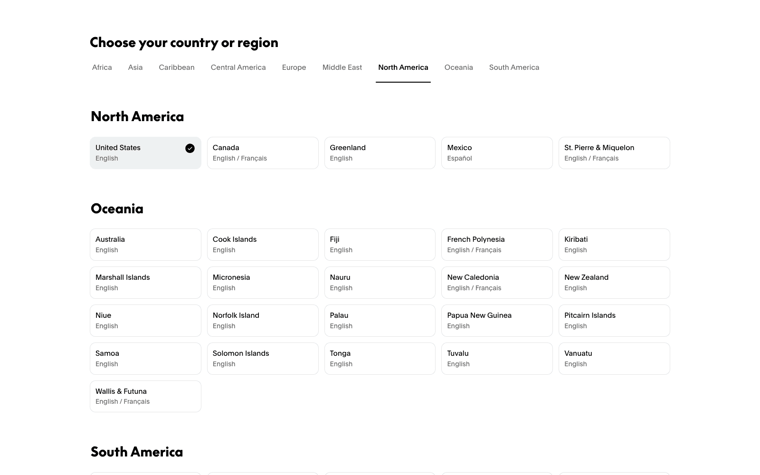This screenshot has width=760, height=475.
Task: Select Tonga country card
Action: [x=380, y=359]
